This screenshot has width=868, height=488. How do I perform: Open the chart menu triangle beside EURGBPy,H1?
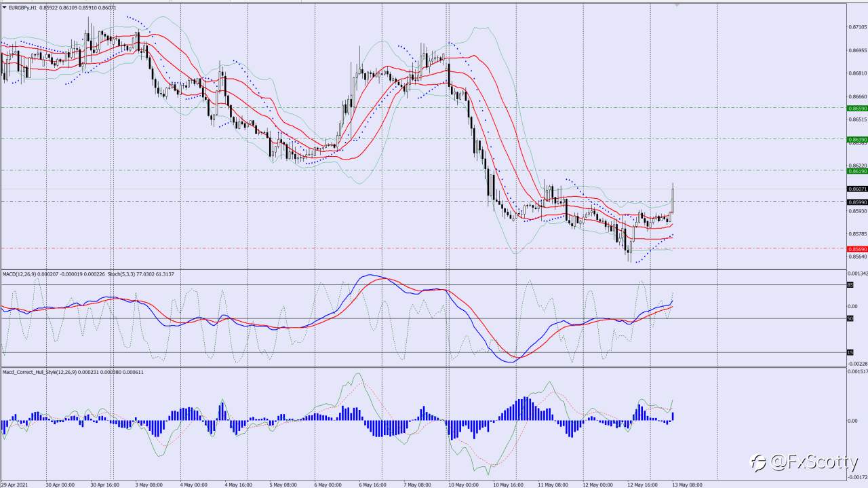click(x=4, y=7)
